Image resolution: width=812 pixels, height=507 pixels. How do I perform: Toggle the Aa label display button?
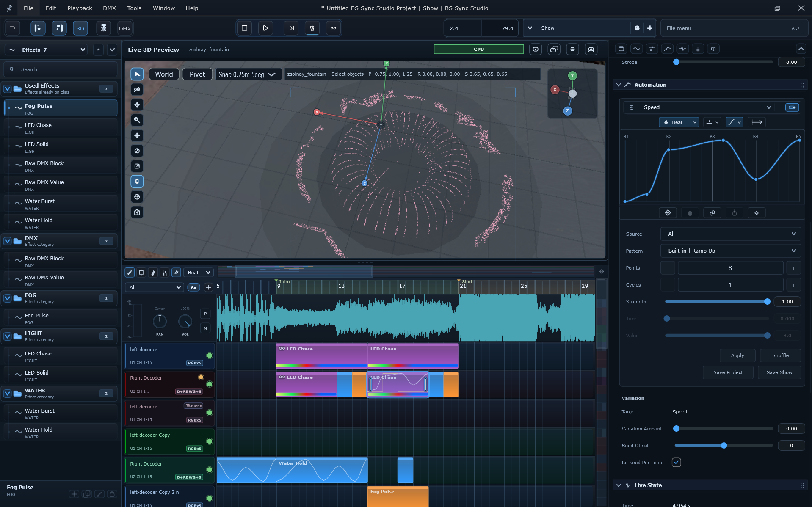(x=193, y=287)
